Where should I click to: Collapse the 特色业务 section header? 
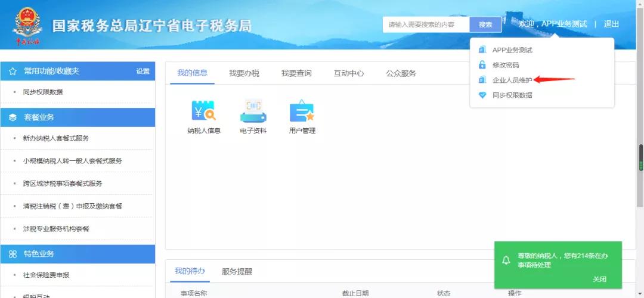78,254
